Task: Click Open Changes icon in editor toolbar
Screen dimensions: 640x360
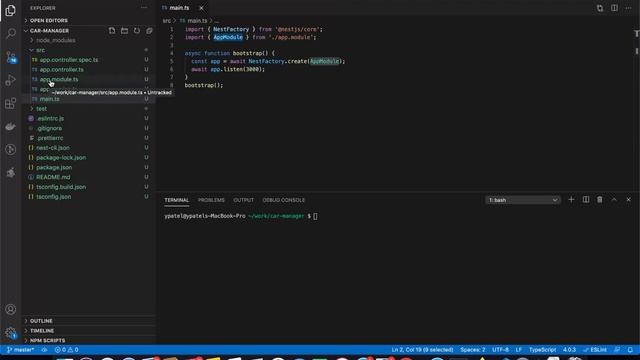Action: [600, 8]
